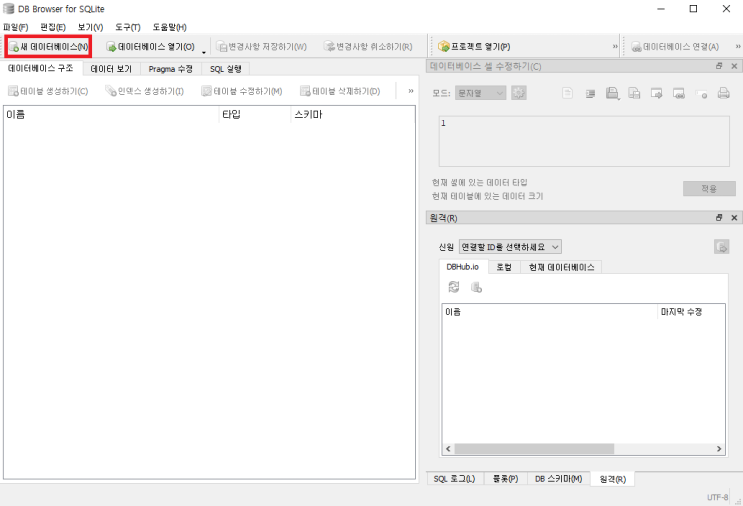Click the export link icon in cell editor
The height and width of the screenshot is (506, 743).
click(x=679, y=93)
